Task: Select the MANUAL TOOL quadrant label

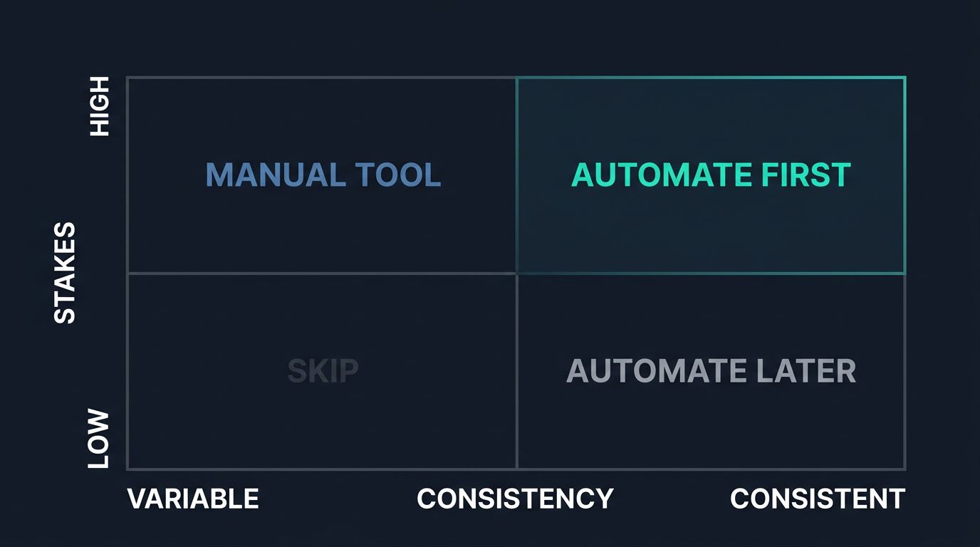Action: click(323, 175)
